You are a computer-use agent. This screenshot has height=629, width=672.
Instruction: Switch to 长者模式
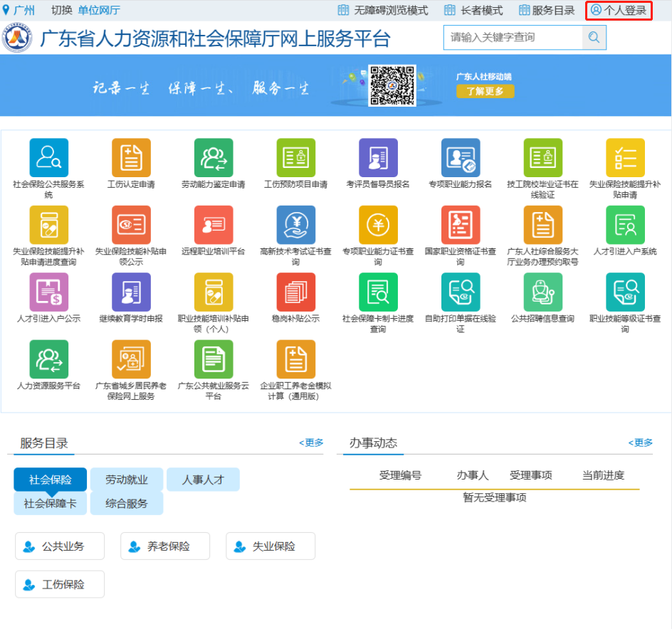point(473,11)
